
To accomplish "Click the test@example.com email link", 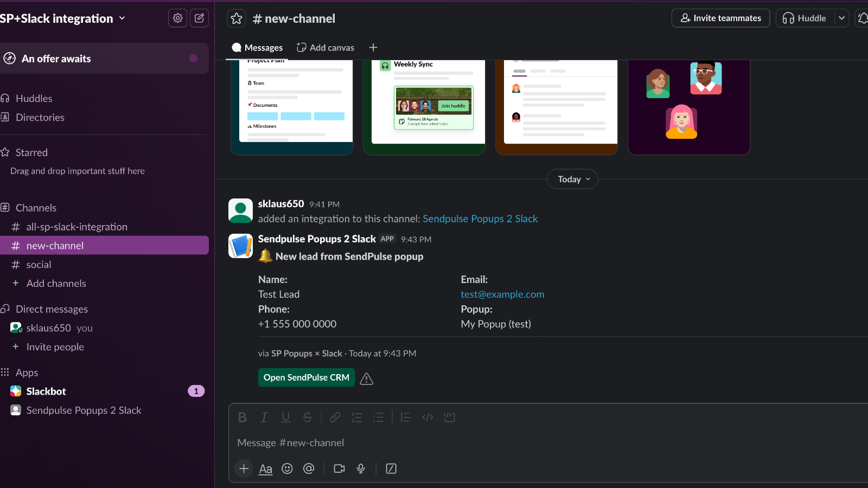I will coord(502,294).
